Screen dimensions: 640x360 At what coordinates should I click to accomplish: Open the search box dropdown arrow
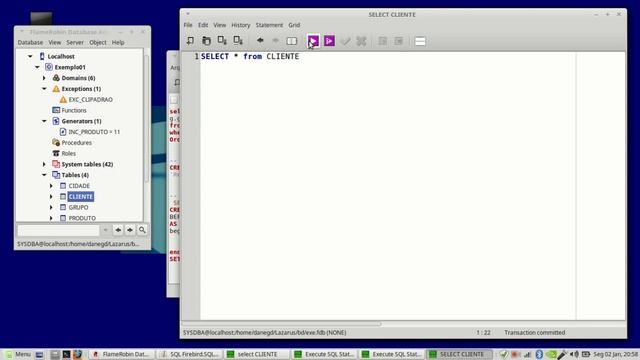105,230
